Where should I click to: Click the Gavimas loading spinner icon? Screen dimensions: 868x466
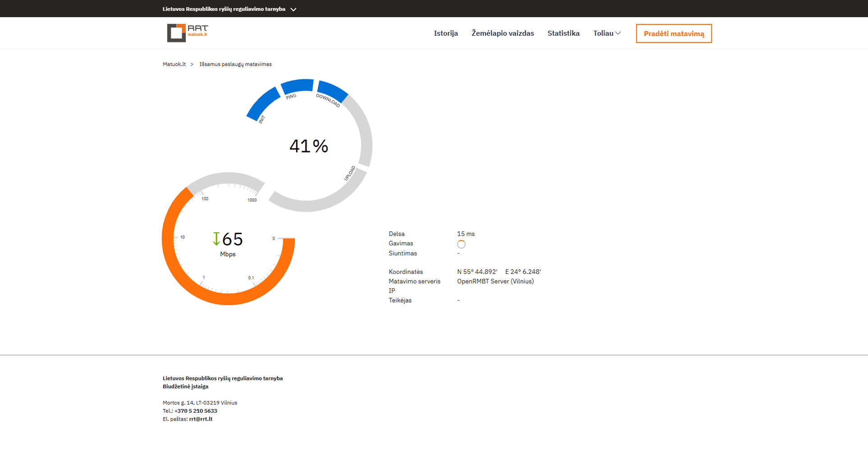pyautogui.click(x=461, y=244)
